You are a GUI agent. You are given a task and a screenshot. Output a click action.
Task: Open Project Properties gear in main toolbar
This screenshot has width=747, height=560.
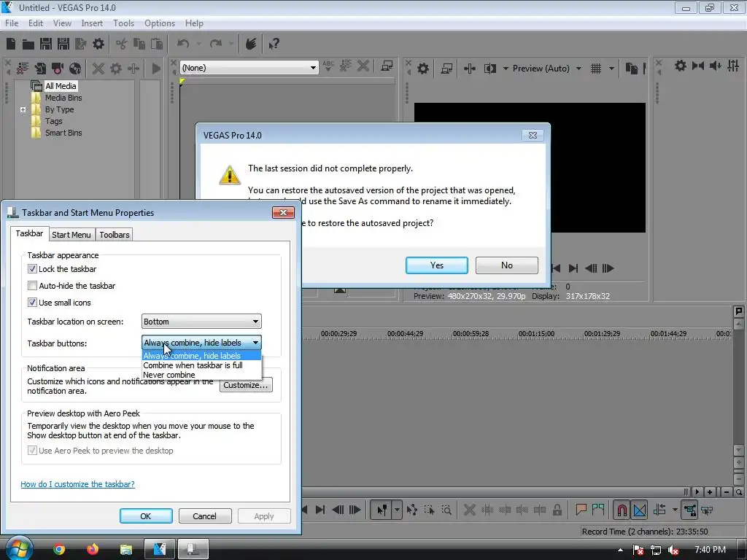[x=98, y=44]
